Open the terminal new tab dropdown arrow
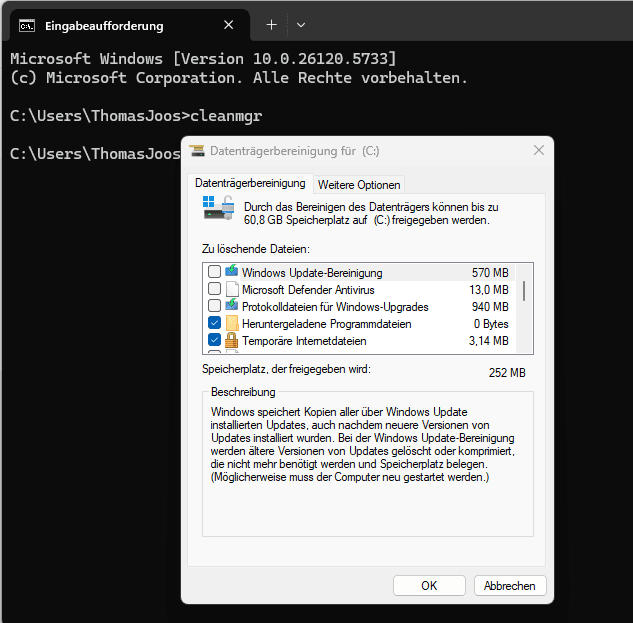Viewport: 633px width, 623px height. pos(301,25)
